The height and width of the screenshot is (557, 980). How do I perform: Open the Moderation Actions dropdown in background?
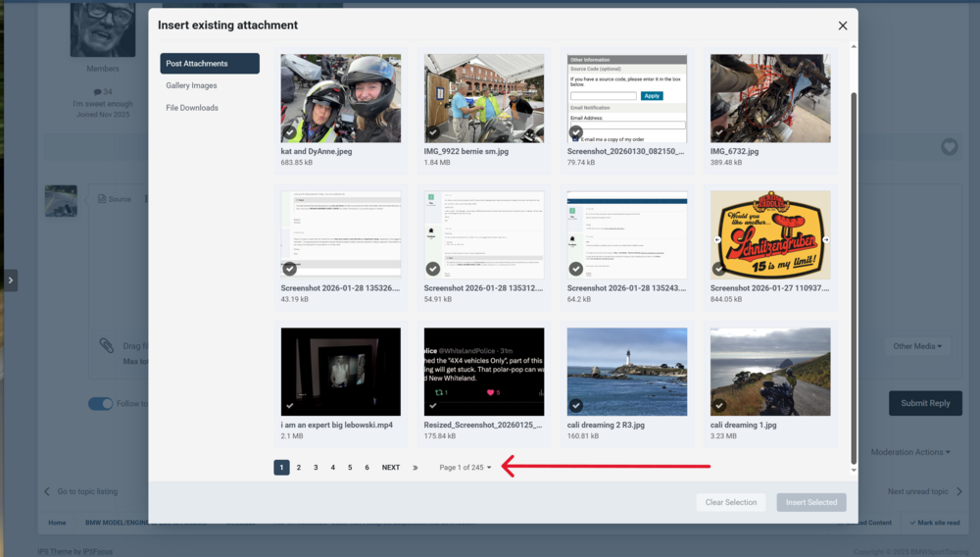910,452
